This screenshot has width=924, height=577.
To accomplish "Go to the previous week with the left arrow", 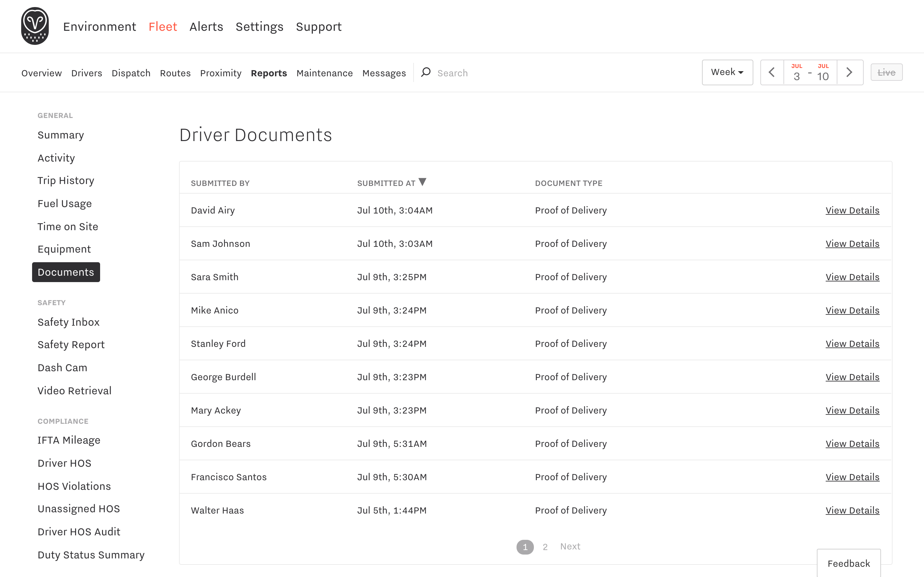I will (772, 72).
